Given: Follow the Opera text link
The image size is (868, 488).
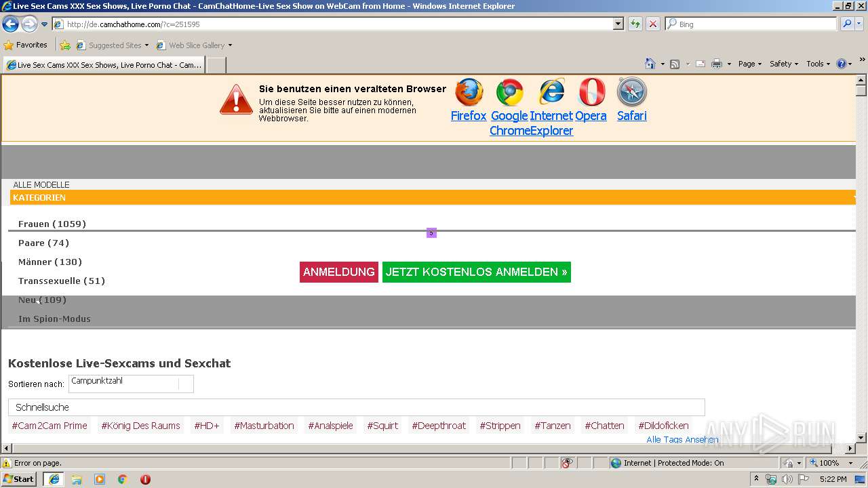Looking at the screenshot, I should (x=591, y=116).
